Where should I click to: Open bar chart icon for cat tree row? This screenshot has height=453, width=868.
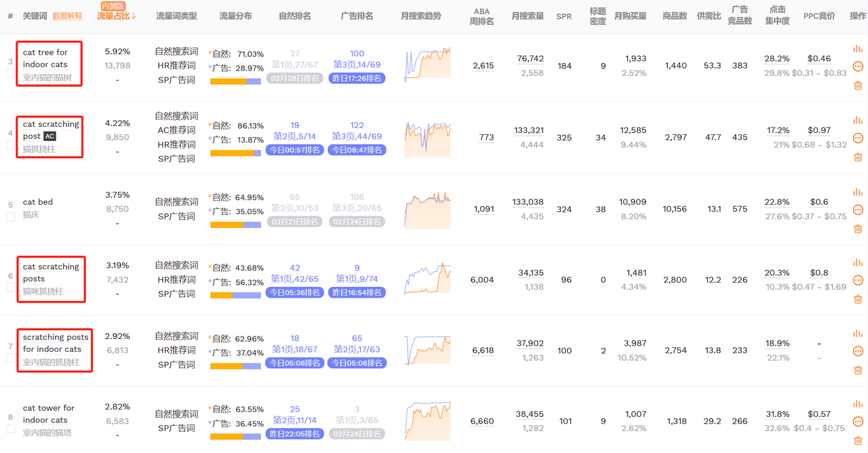click(x=858, y=49)
